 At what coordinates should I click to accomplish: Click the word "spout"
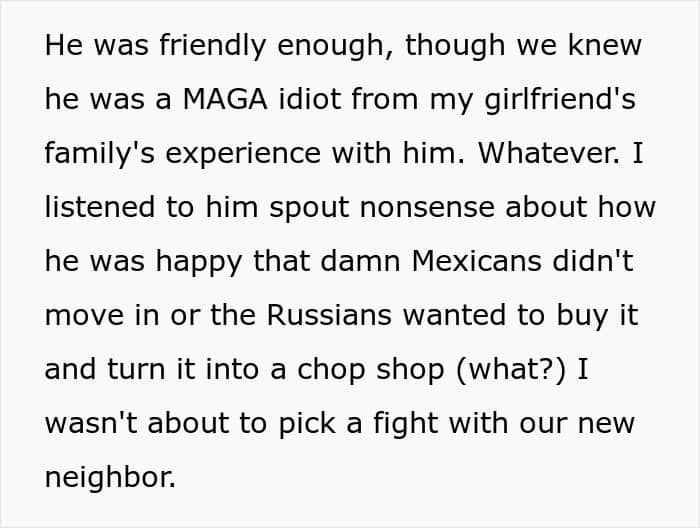click(x=309, y=209)
